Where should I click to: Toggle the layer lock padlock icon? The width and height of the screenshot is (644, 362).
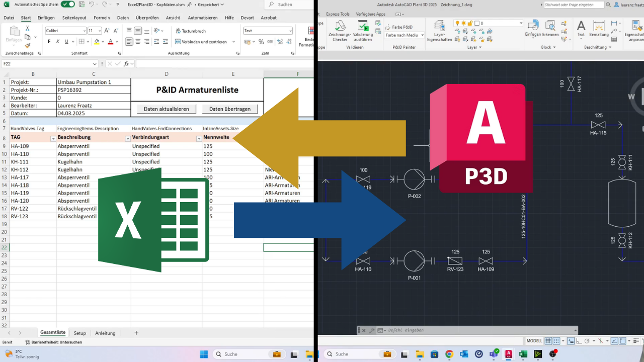(x=469, y=23)
